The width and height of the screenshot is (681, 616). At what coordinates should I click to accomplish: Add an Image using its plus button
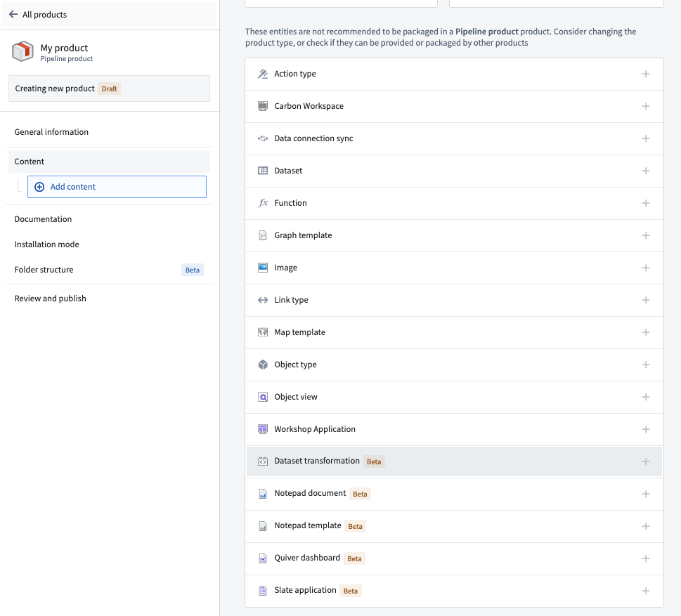pyautogui.click(x=646, y=268)
